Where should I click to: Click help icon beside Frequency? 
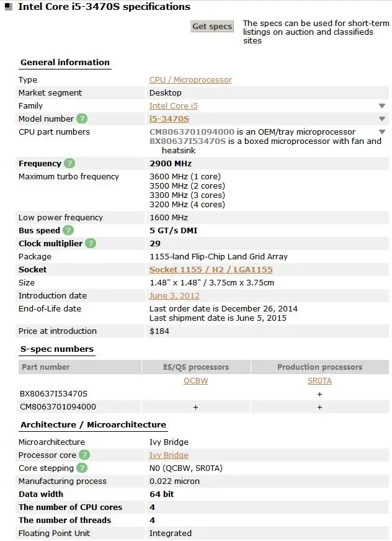[x=69, y=164]
